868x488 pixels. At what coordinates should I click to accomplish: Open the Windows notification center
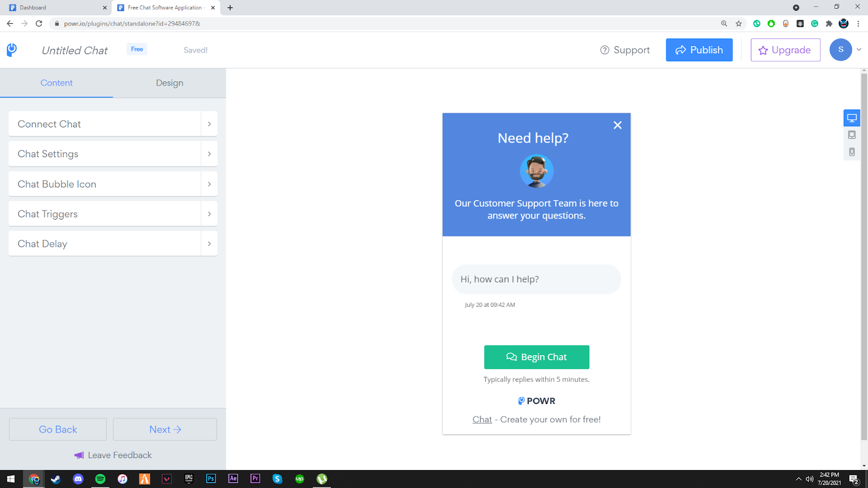[854, 479]
